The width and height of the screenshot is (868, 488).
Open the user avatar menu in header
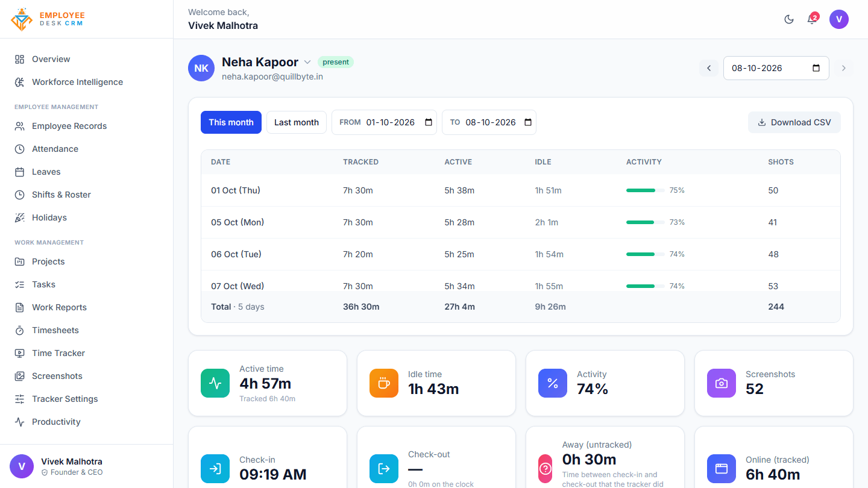(x=839, y=19)
